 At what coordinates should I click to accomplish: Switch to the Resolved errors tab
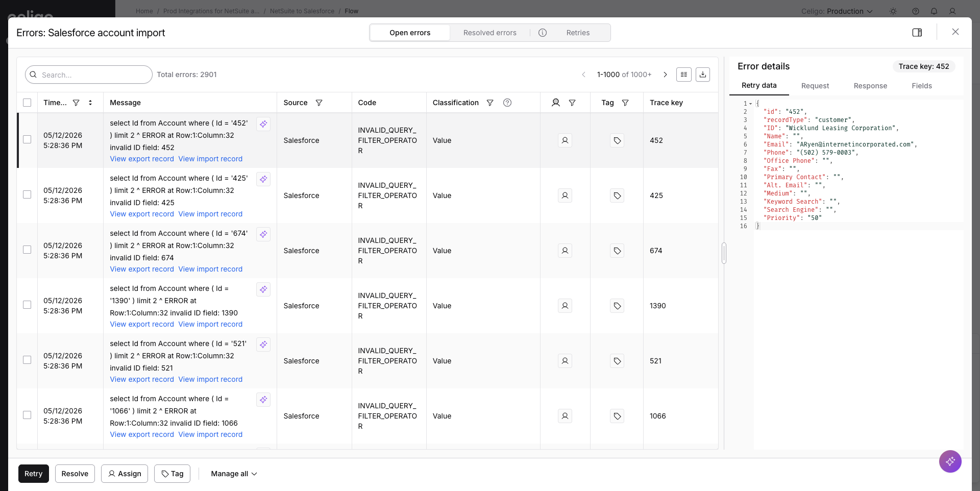pos(490,33)
